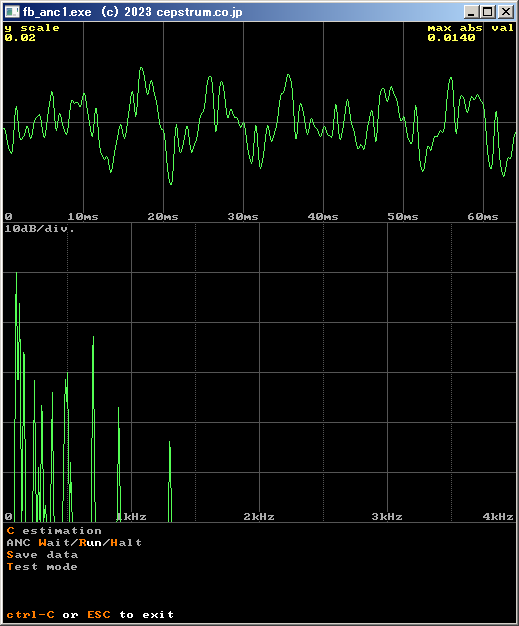This screenshot has width=519, height=626.
Task: Click the 60ms time axis label
Action: tap(483, 217)
